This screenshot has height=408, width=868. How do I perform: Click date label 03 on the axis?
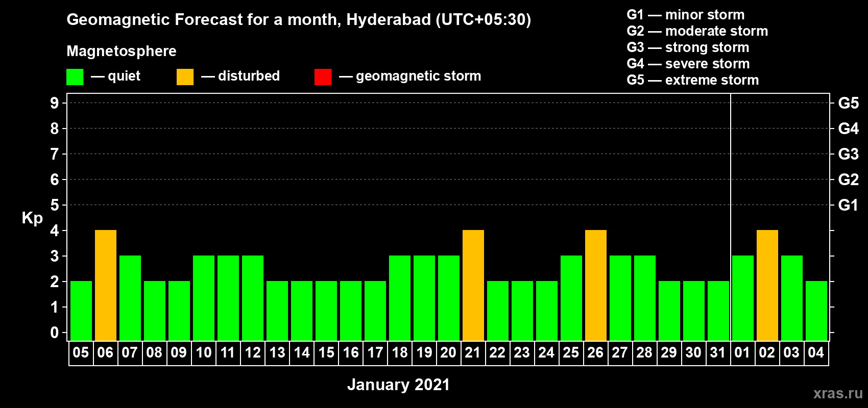tap(791, 352)
